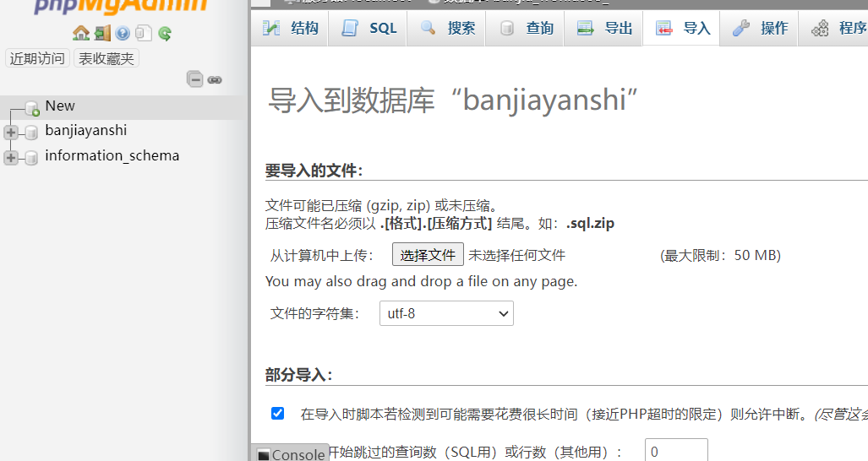The width and height of the screenshot is (868, 461).
Task: Click the 表收藏夹 (Favorites) button
Action: 106,58
